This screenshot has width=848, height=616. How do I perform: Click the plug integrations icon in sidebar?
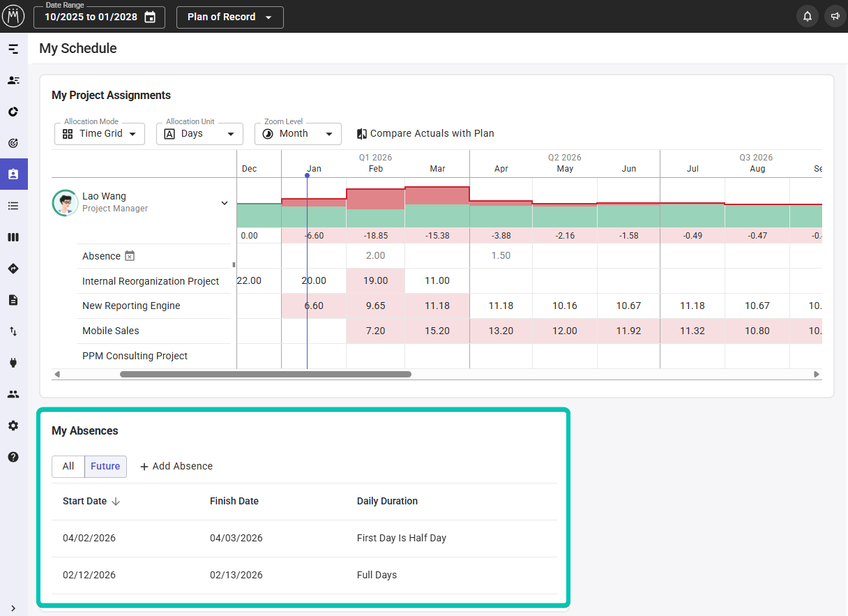[13, 363]
